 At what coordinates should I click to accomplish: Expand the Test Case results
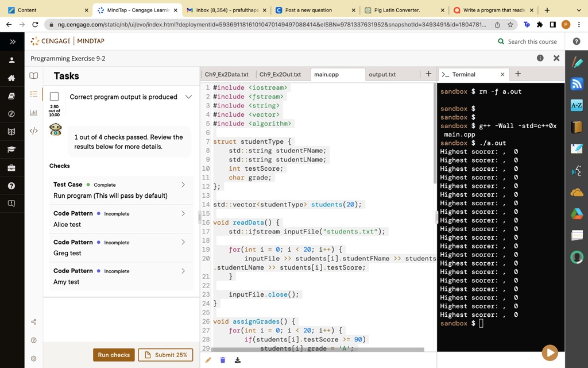[x=183, y=185]
